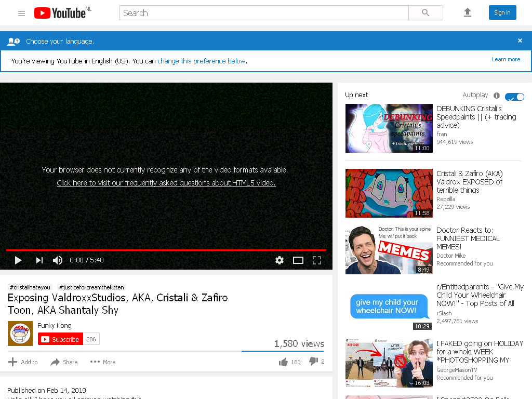Subscribe to Funky Kong channel

[x=60, y=339]
